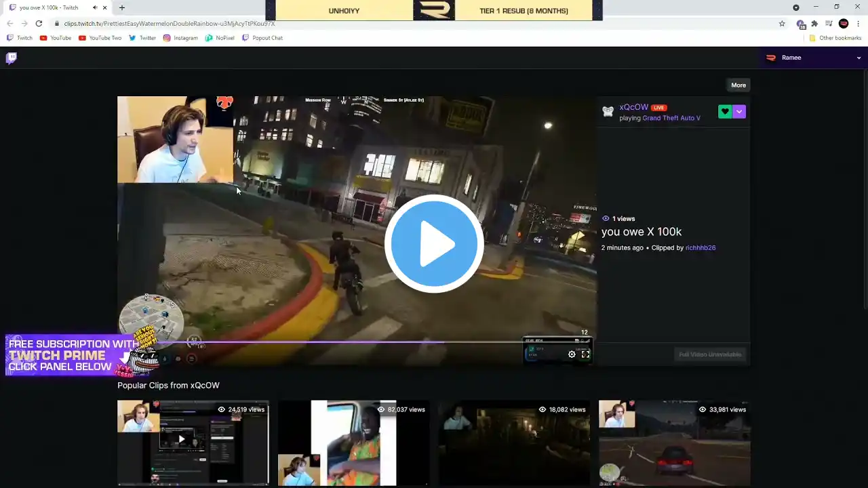Viewport: 868px width, 488px height.
Task: Toggle fullscreen on the clip player
Action: 586,354
